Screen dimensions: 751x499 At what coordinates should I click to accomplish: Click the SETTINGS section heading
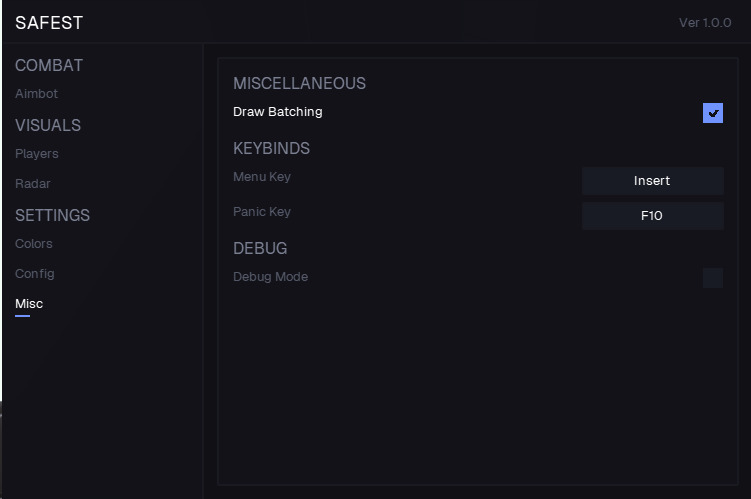[52, 216]
